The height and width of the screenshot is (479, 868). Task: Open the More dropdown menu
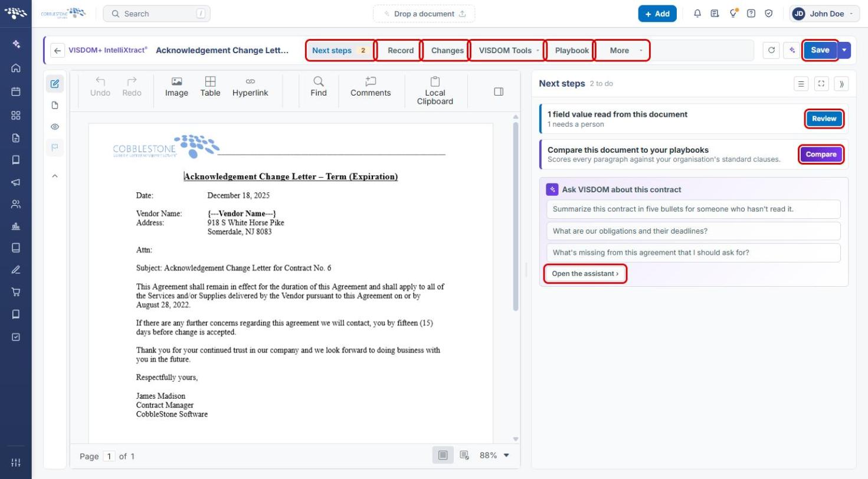[x=623, y=50]
